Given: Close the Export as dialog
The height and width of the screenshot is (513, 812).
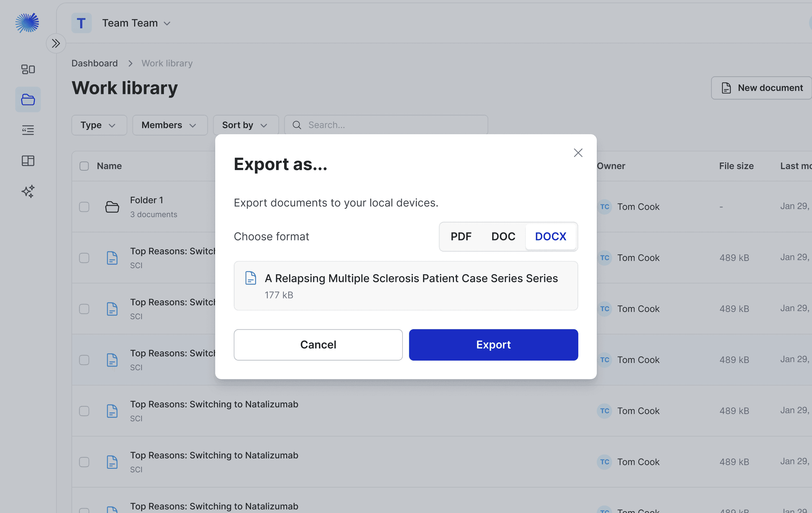Looking at the screenshot, I should click(x=578, y=153).
